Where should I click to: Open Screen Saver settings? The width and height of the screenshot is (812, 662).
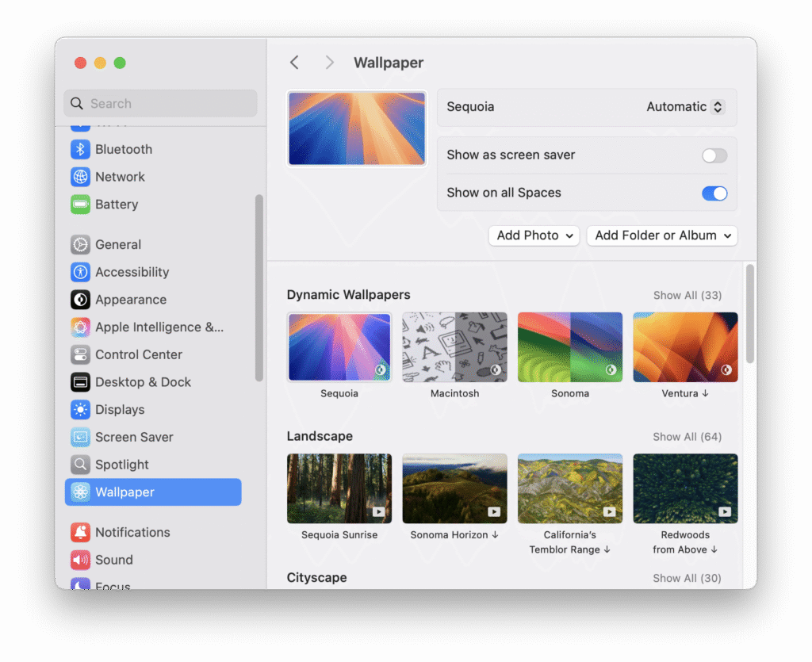click(x=153, y=437)
